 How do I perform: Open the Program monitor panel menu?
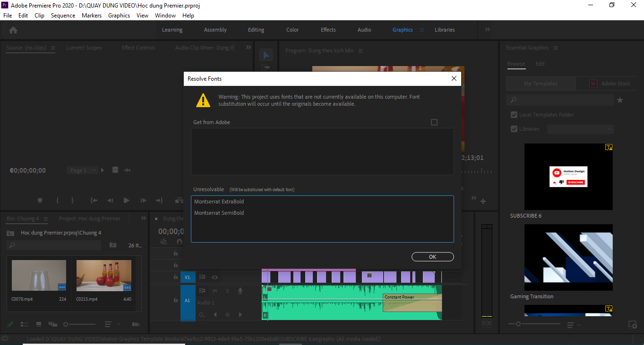(361, 50)
